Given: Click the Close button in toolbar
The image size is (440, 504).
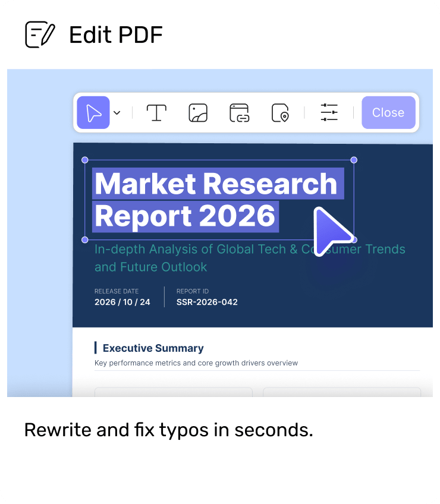Looking at the screenshot, I should coord(388,112).
